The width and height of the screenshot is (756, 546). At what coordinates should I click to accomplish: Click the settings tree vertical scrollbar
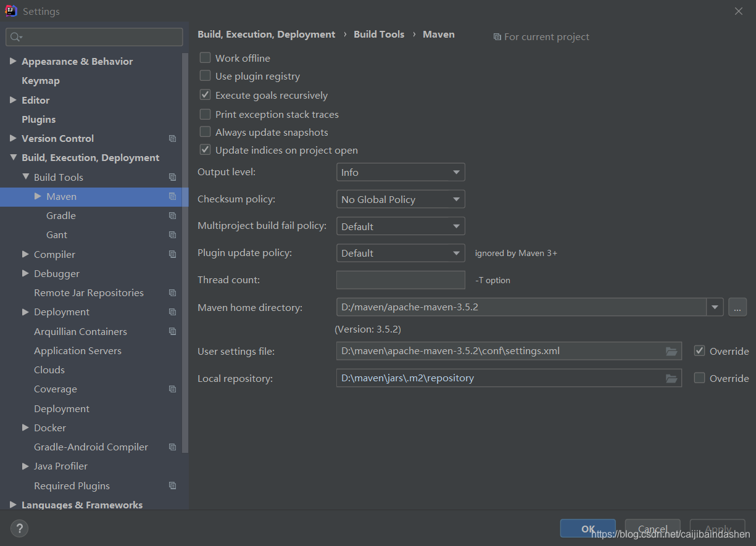click(x=185, y=253)
